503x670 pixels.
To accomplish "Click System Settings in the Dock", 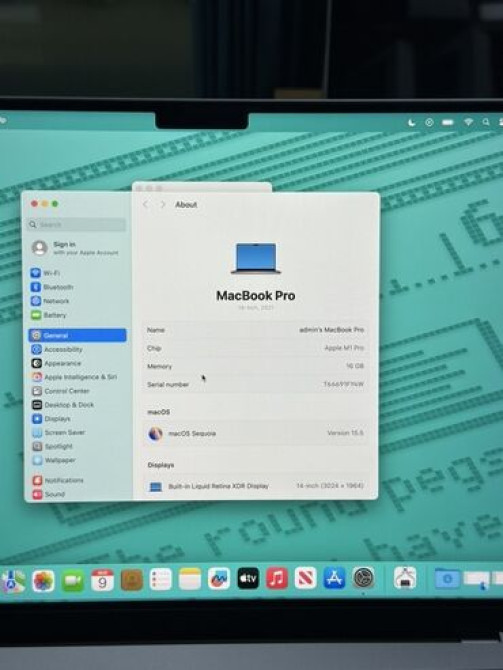I will 364,578.
